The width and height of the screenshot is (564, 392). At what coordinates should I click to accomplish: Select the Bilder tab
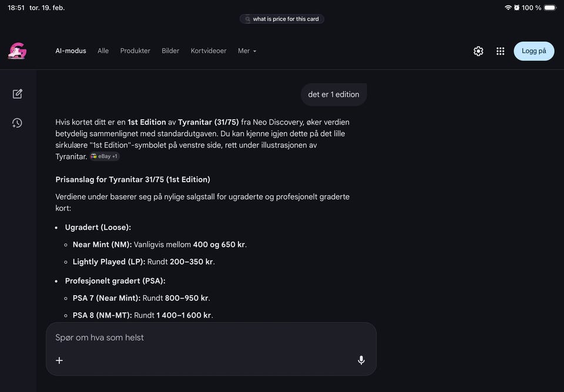tap(170, 51)
